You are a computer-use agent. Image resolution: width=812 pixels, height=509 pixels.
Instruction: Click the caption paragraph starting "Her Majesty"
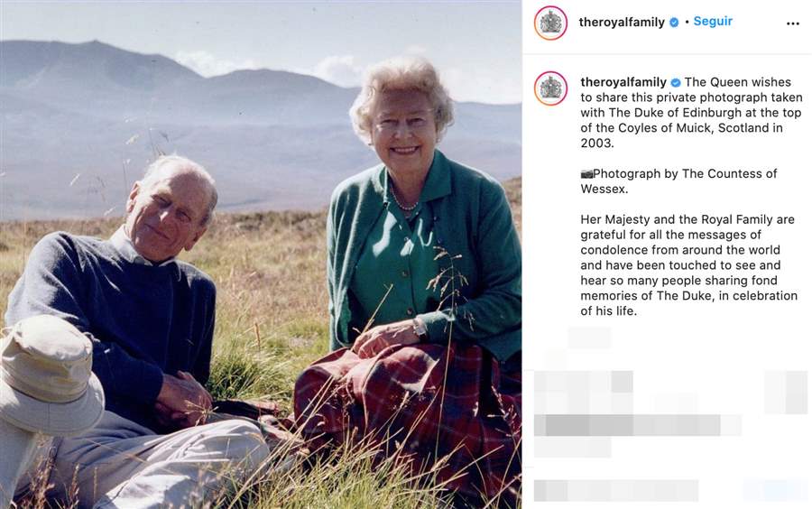tap(688, 265)
